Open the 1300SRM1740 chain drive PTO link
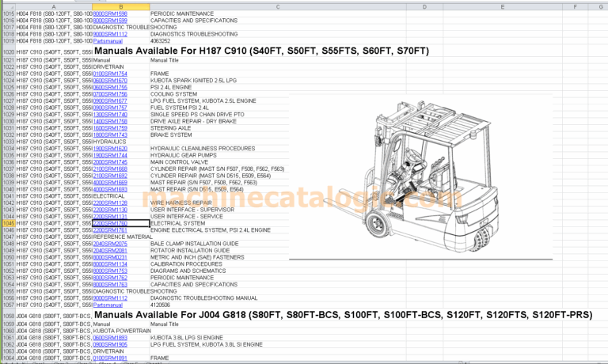 coord(110,115)
